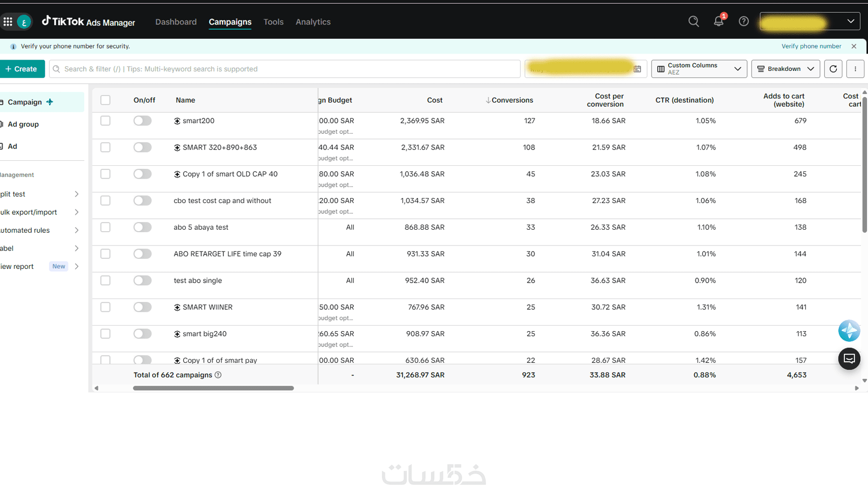Image resolution: width=868 pixels, height=495 pixels.
Task: Open the three-dot more options menu
Action: (x=855, y=69)
